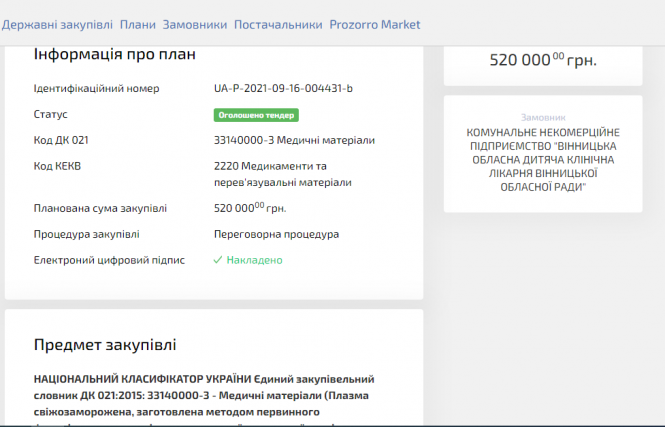
Task: Select identifier UA-P-2021-09-16-004431-b
Action: (x=283, y=88)
